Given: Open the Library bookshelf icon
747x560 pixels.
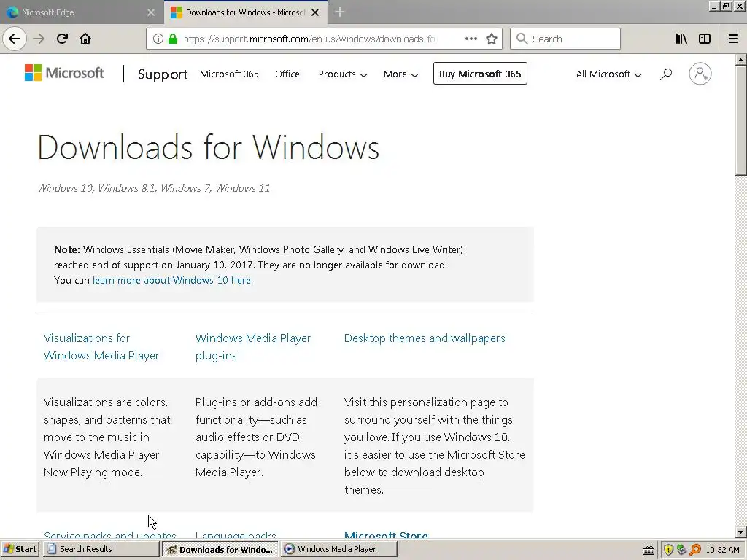Looking at the screenshot, I should (x=681, y=39).
